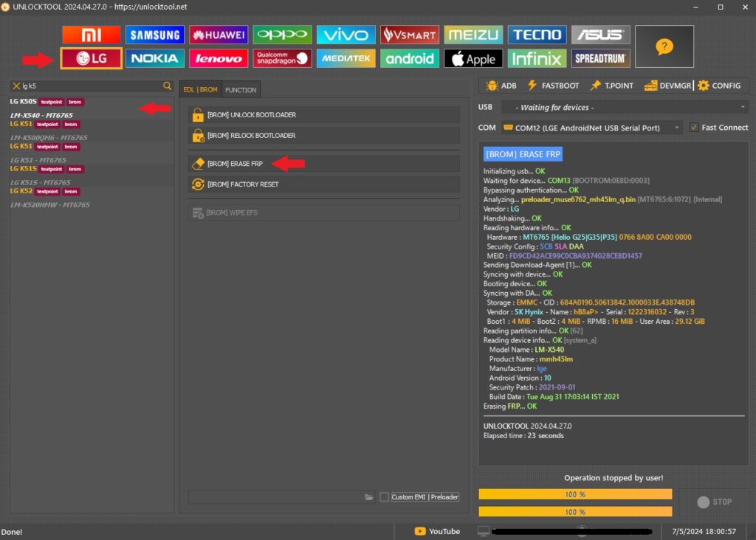The image size is (756, 540).
Task: Run [BROM] FACTORY RESET
Action: 323,184
